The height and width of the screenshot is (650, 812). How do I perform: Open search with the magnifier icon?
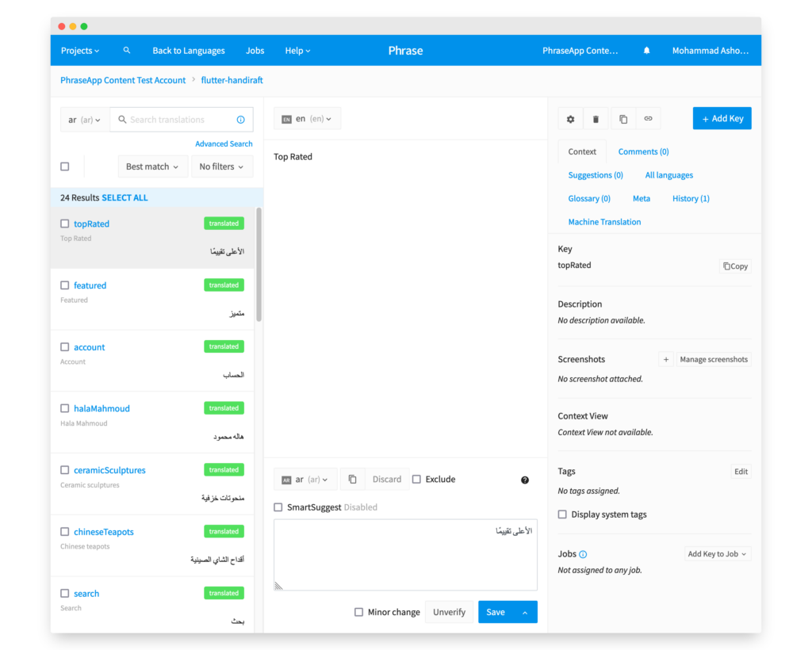127,49
